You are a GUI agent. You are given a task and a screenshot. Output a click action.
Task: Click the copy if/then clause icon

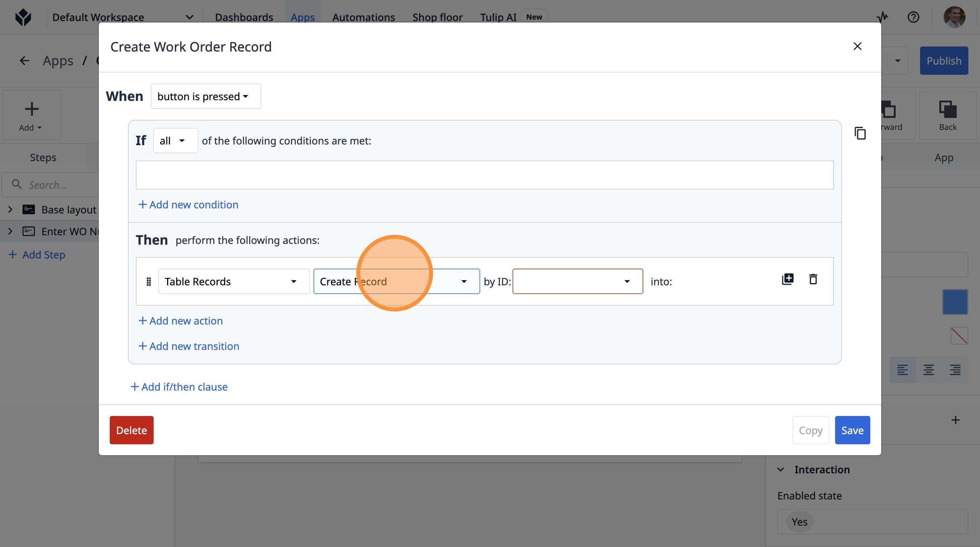860,134
